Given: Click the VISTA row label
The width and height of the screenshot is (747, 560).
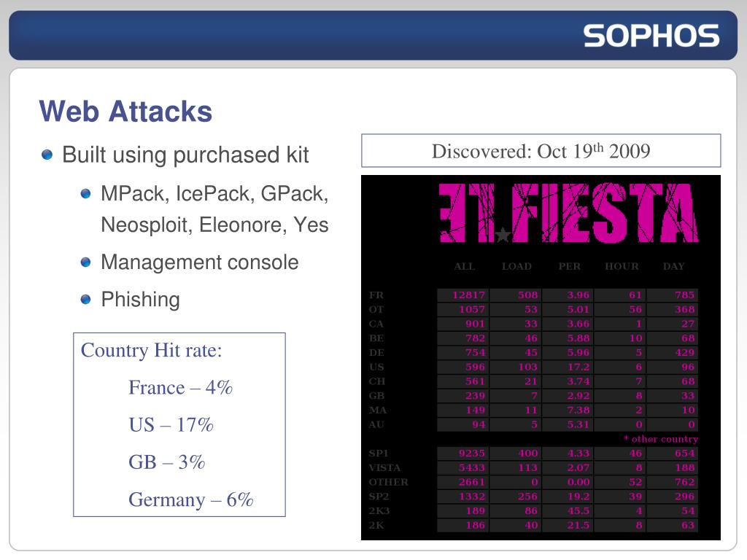Looking at the screenshot, I should [384, 467].
